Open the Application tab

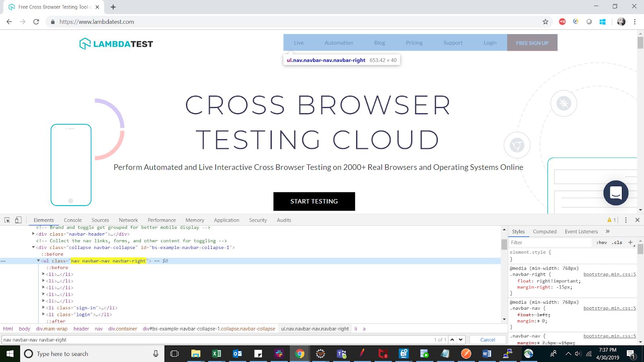[227, 220]
